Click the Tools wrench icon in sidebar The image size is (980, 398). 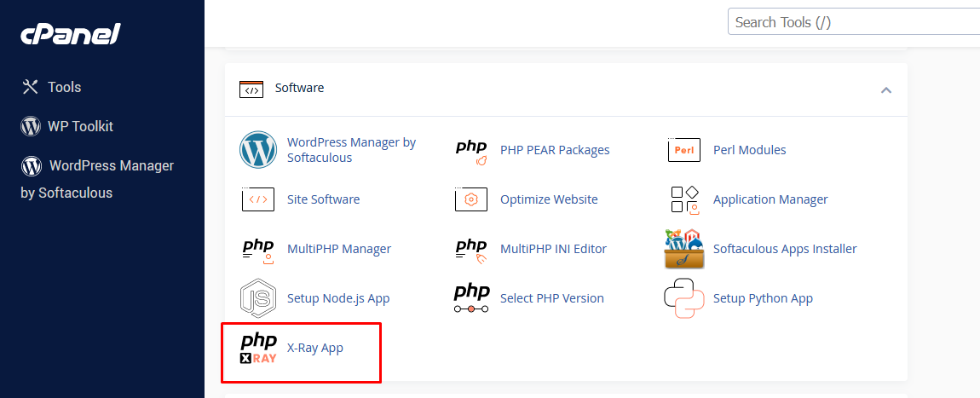[30, 87]
